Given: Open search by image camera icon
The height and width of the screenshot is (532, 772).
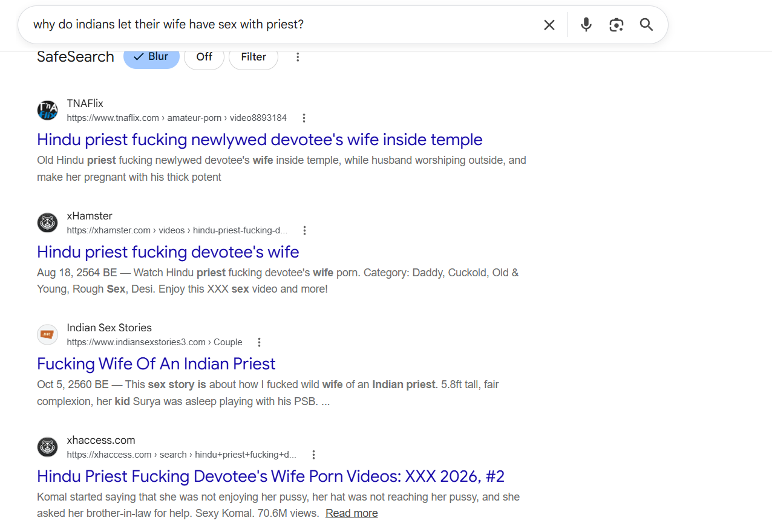Looking at the screenshot, I should 616,25.
